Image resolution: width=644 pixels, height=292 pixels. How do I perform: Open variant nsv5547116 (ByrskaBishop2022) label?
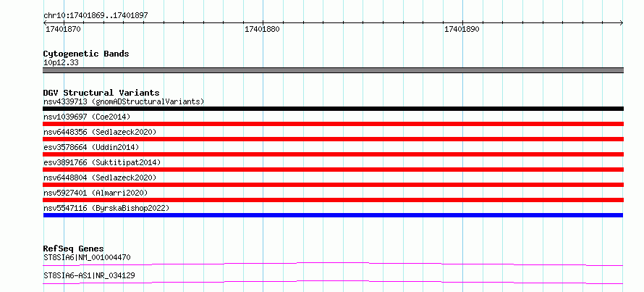(106, 208)
